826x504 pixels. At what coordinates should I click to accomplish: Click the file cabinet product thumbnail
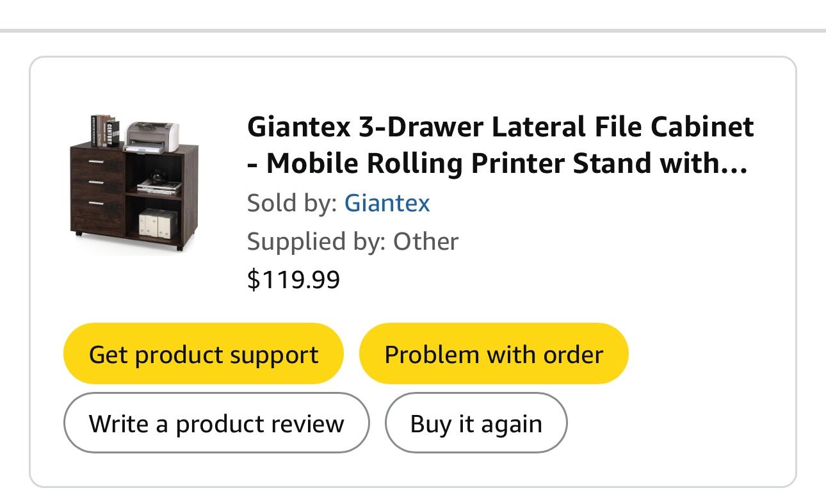[x=134, y=184]
